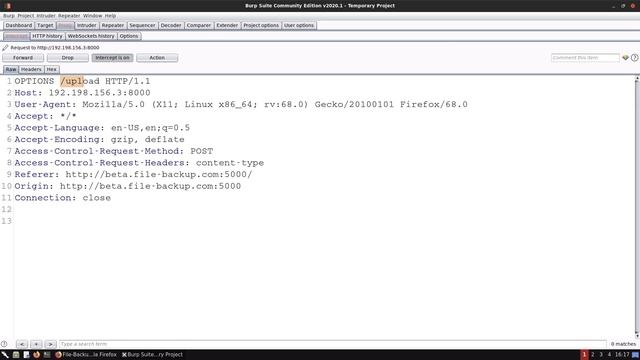Click the Origin header line

[128, 186]
